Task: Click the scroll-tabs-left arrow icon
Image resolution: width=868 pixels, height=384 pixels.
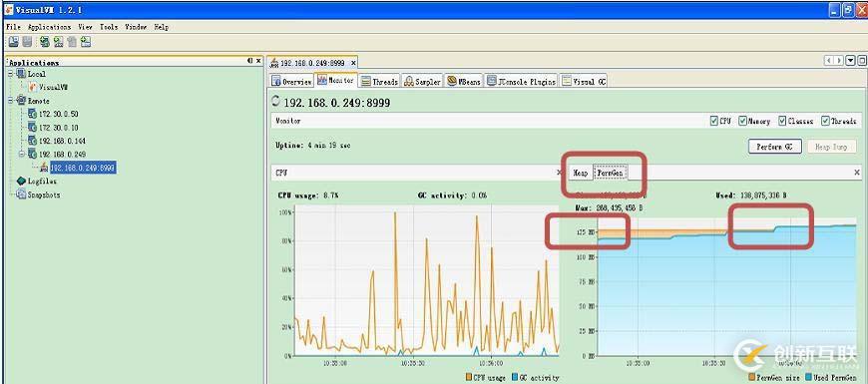Action: (x=829, y=61)
